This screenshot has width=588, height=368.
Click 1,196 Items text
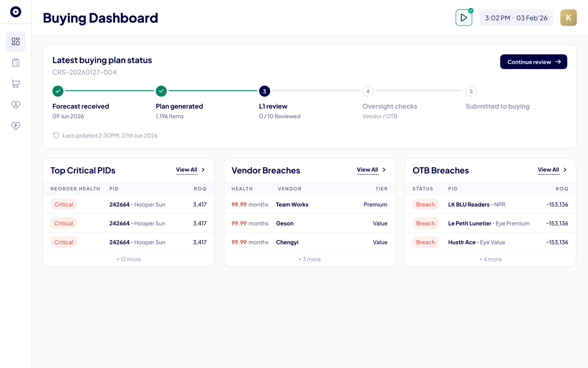point(170,116)
